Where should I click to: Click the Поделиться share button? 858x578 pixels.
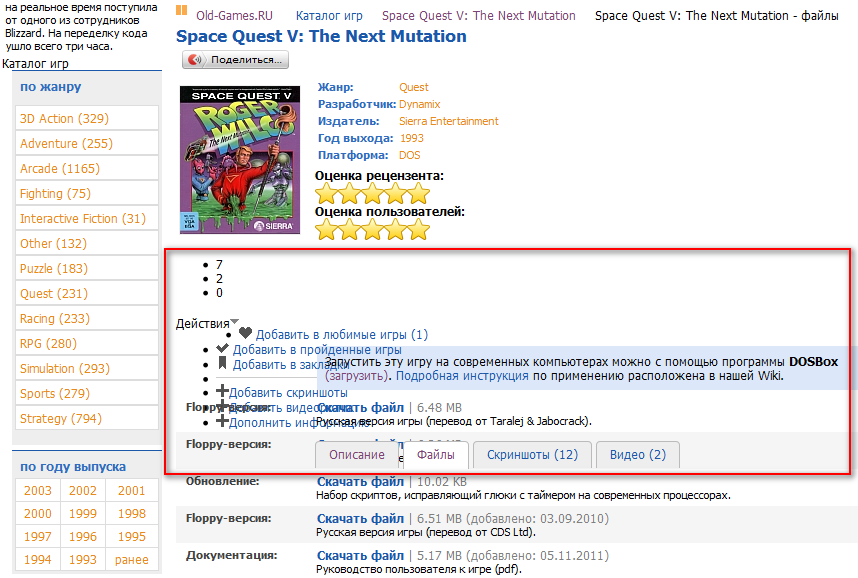pos(234,60)
